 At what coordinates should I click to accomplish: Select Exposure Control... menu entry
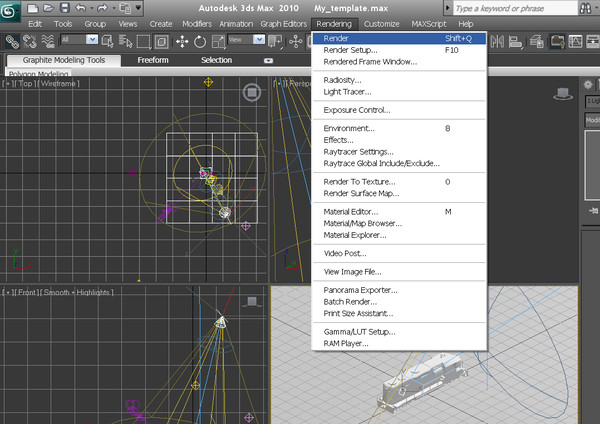point(399,110)
